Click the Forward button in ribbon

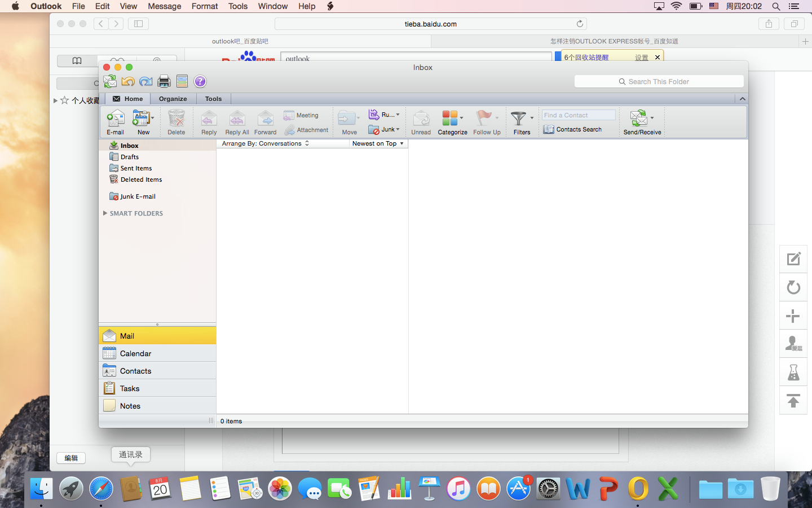(266, 122)
